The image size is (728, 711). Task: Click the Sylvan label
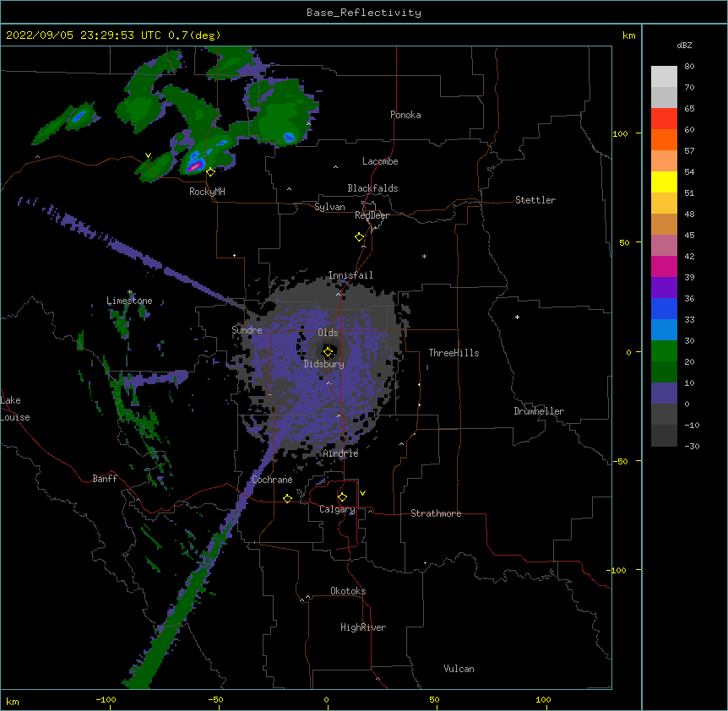pyautogui.click(x=329, y=207)
